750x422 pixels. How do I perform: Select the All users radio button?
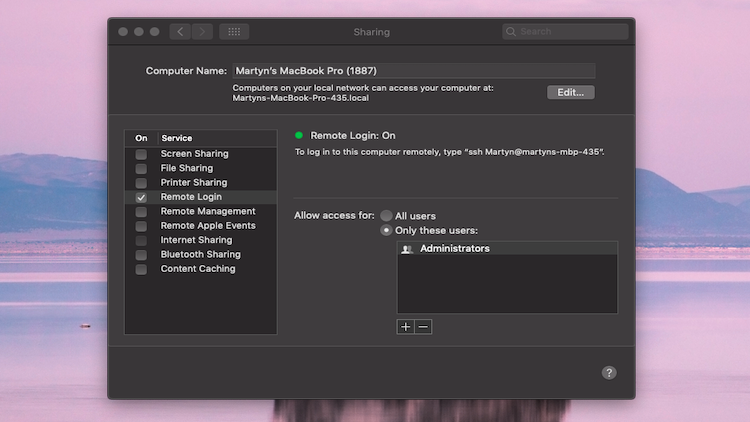386,216
